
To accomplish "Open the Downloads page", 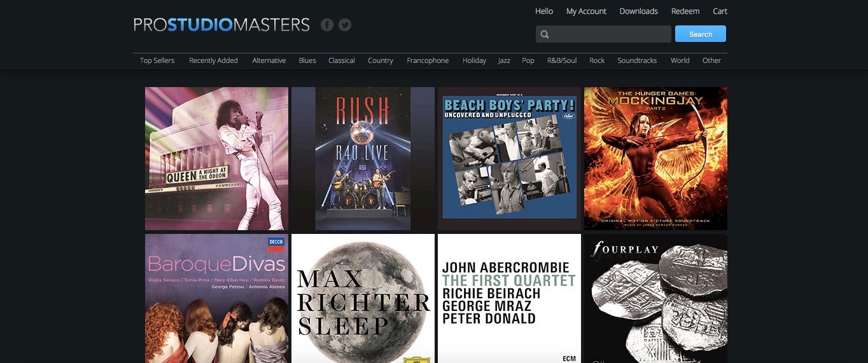I will click(x=639, y=11).
